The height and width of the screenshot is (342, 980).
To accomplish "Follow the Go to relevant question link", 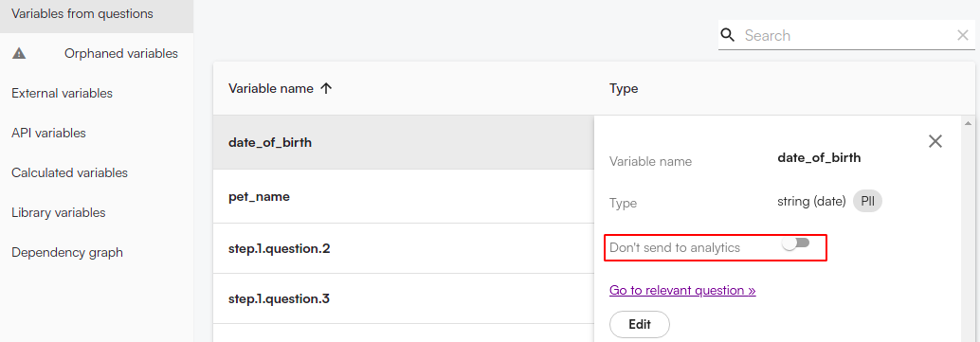I will (682, 290).
